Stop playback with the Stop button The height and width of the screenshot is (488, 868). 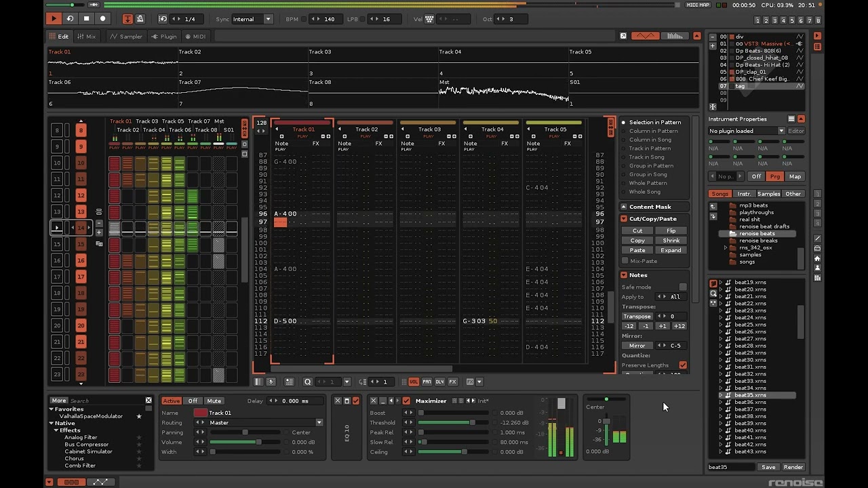coord(86,19)
